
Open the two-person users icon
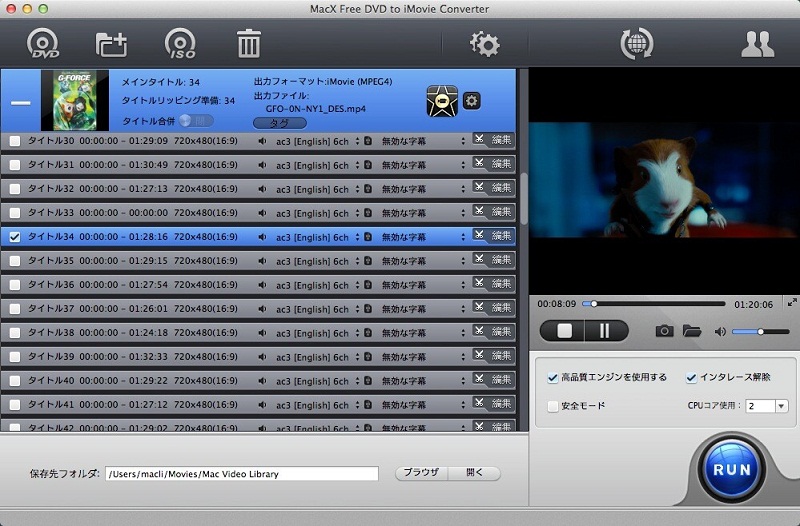757,44
